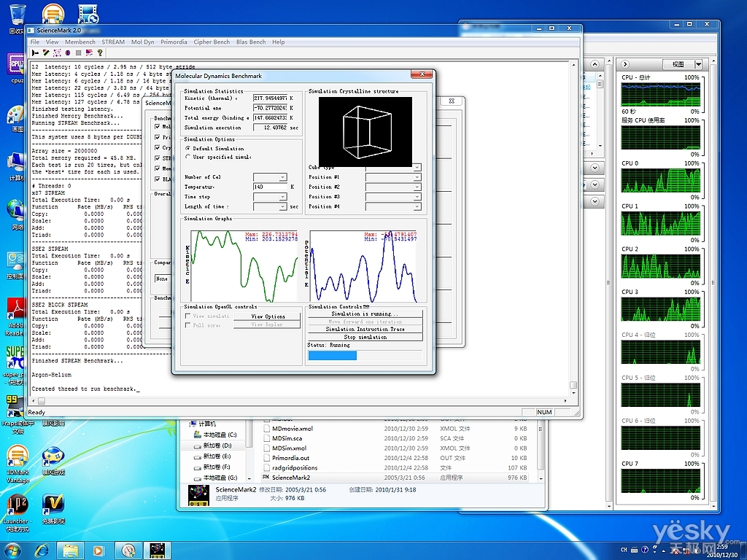Toggle the View simulation checkbox
Image resolution: width=747 pixels, height=560 pixels.
coord(187,316)
